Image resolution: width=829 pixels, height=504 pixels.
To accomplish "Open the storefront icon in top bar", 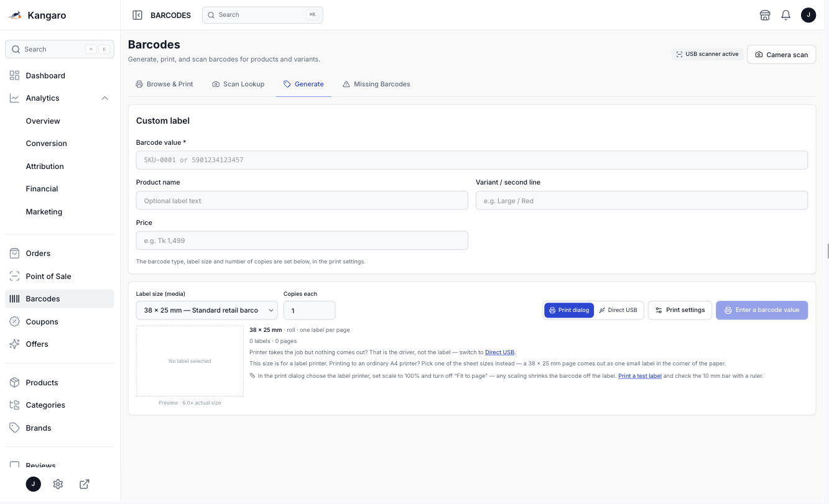I will pyautogui.click(x=765, y=15).
